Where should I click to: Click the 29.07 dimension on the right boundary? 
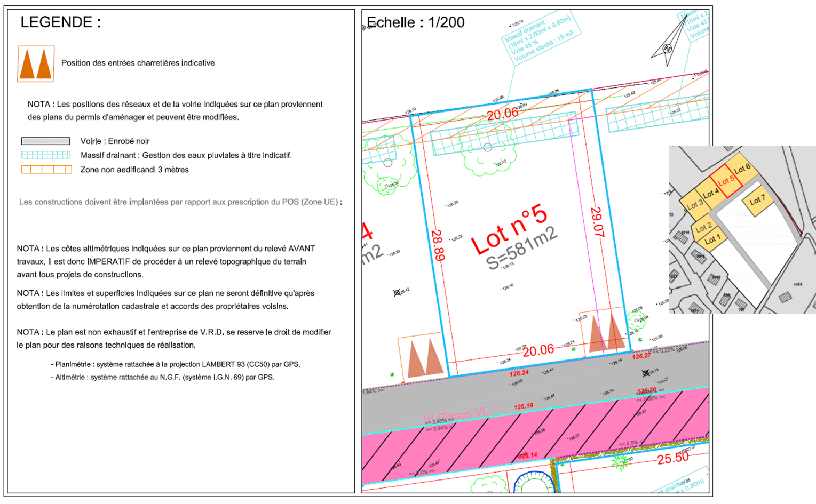click(x=597, y=222)
